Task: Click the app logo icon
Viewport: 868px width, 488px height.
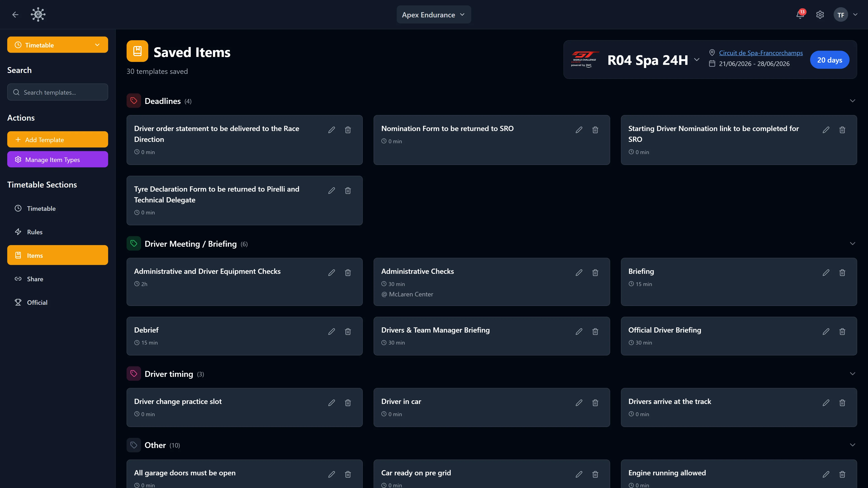Action: [x=38, y=14]
